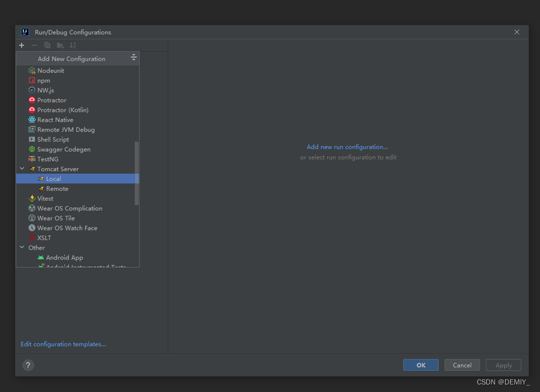
Task: Click the Copy Configuration toolbar icon
Action: tap(47, 45)
